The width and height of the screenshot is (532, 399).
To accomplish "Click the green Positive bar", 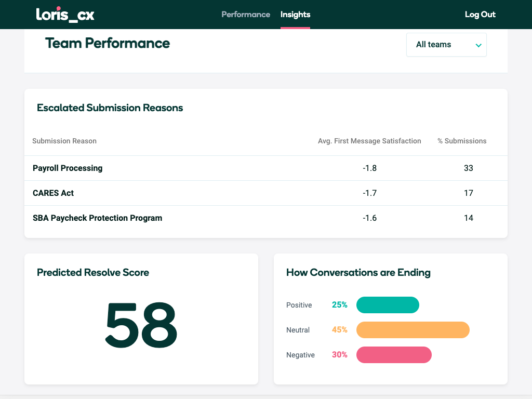I will 388,305.
